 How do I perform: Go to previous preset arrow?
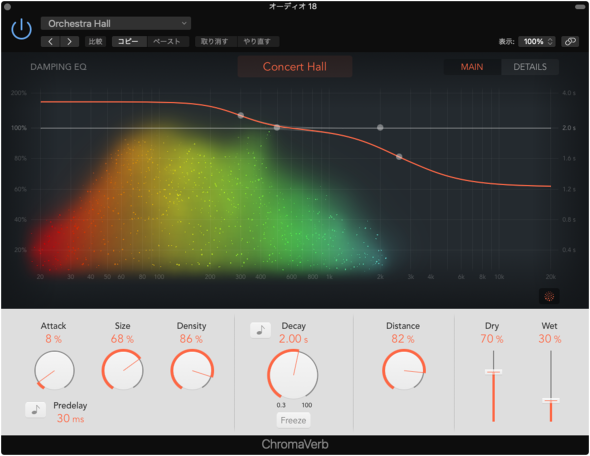[50, 41]
